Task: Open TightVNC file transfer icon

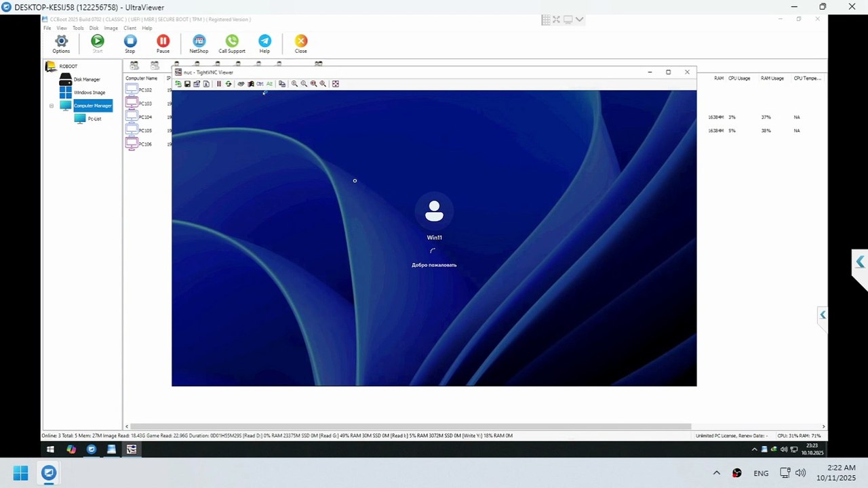Action: coord(282,84)
